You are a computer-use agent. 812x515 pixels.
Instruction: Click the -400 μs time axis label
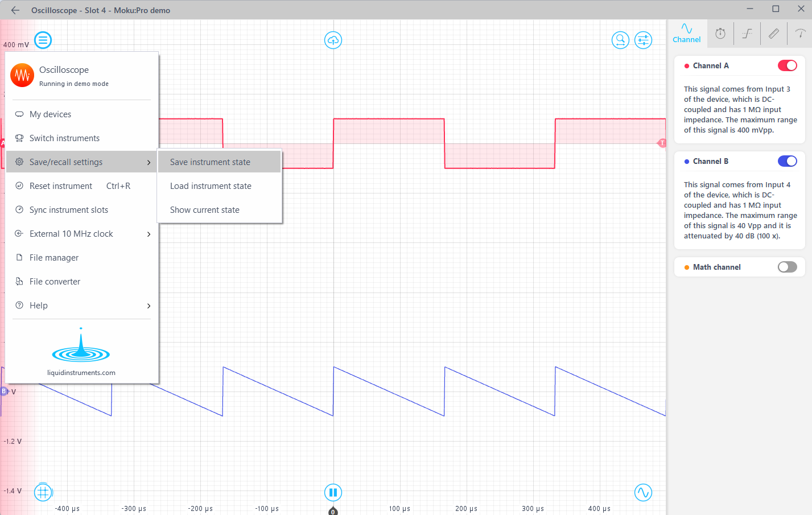(67, 508)
